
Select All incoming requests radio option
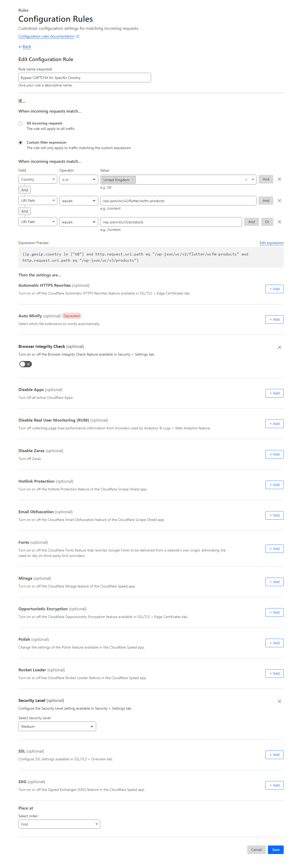click(x=20, y=123)
